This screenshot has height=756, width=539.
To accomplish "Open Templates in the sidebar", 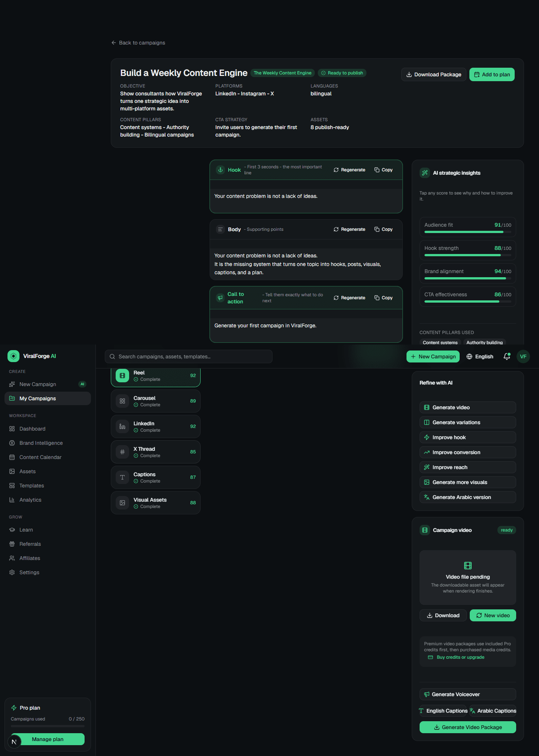I will coord(48,486).
